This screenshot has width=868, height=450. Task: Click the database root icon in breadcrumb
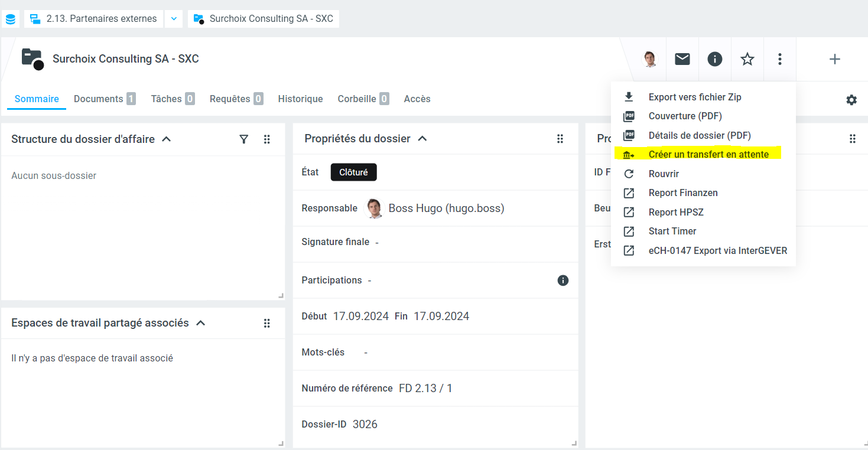pyautogui.click(x=11, y=19)
